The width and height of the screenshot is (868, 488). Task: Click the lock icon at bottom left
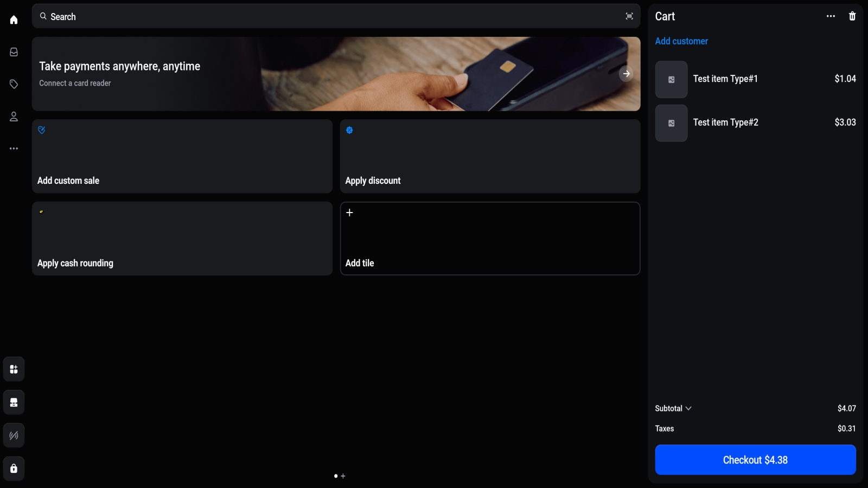[x=14, y=468]
